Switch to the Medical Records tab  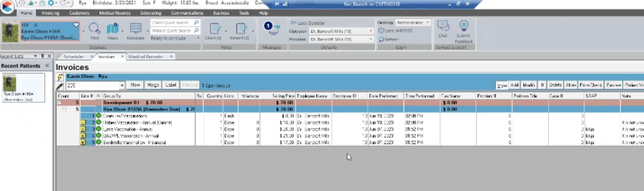pyautogui.click(x=146, y=56)
